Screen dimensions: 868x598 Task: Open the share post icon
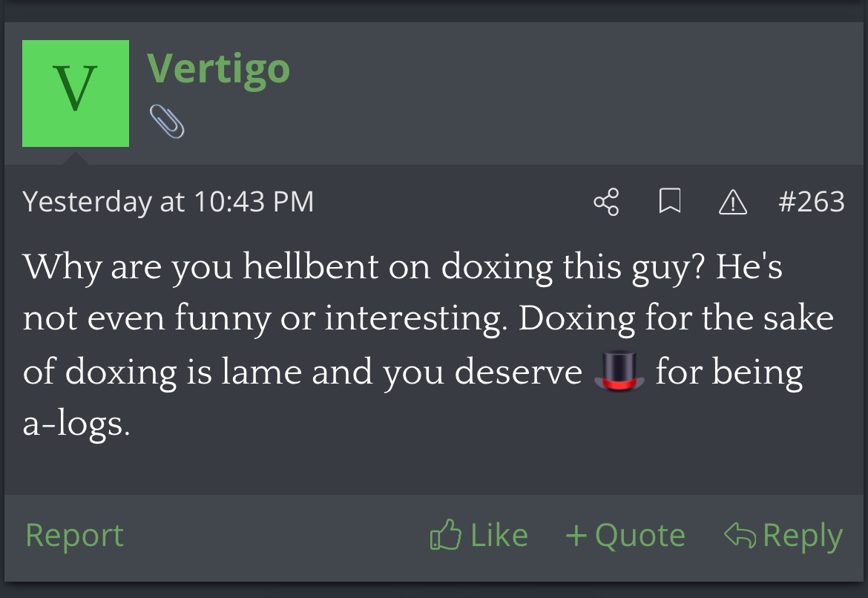606,202
